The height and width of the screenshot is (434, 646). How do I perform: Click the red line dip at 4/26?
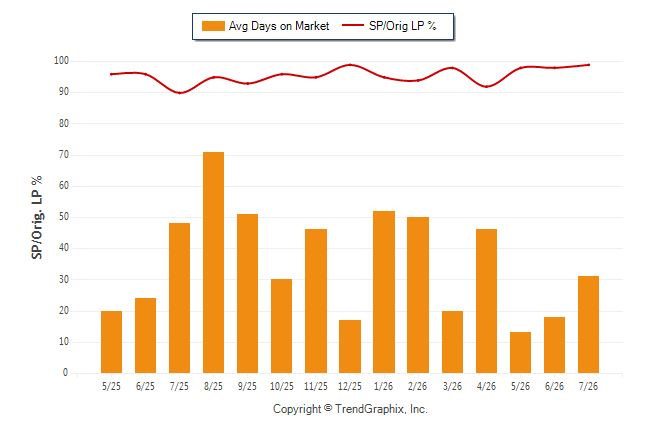click(x=487, y=87)
